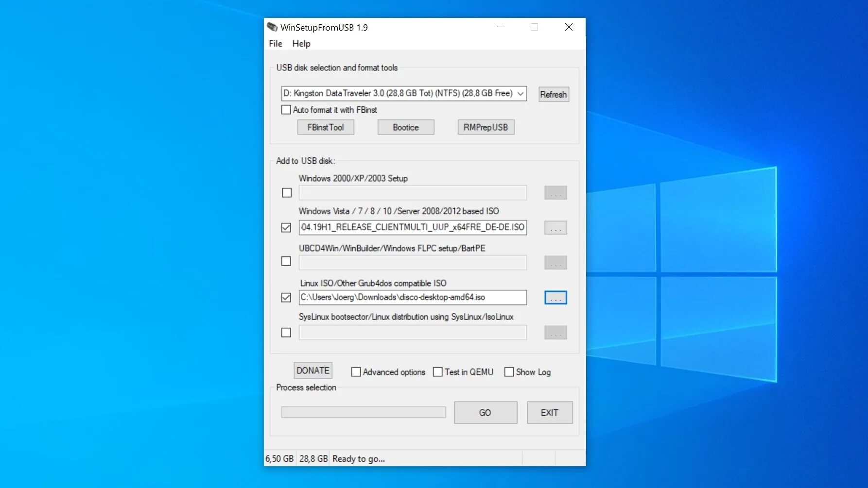Close the WinSetupFromUSB window
The height and width of the screenshot is (488, 868).
[569, 27]
